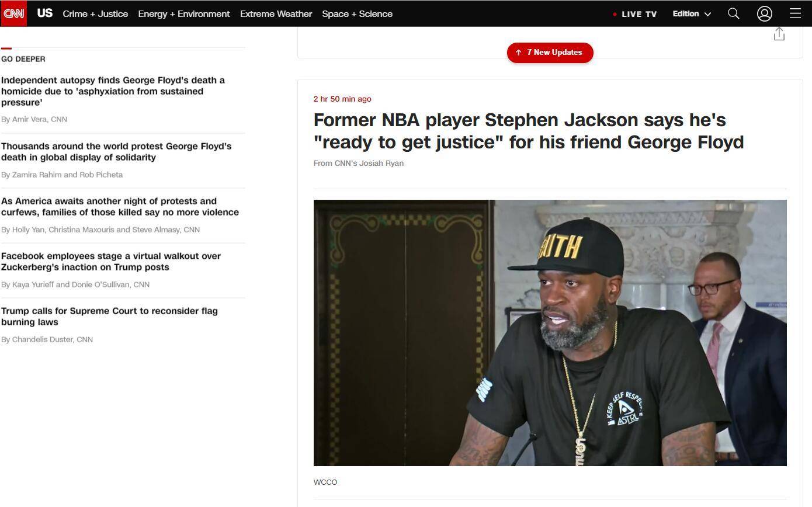Screen dimensions: 812x507
Task: Click byline By Chandelis Duster, CNN
Action: (47, 339)
